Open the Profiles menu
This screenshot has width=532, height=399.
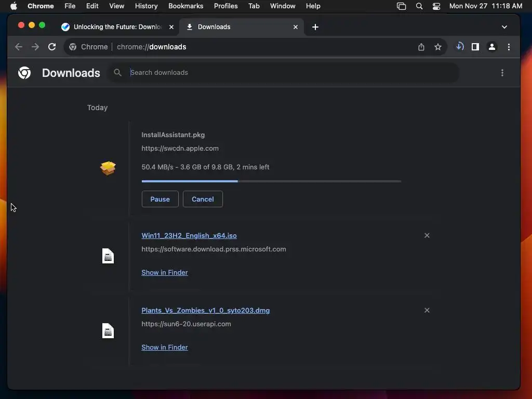225,6
